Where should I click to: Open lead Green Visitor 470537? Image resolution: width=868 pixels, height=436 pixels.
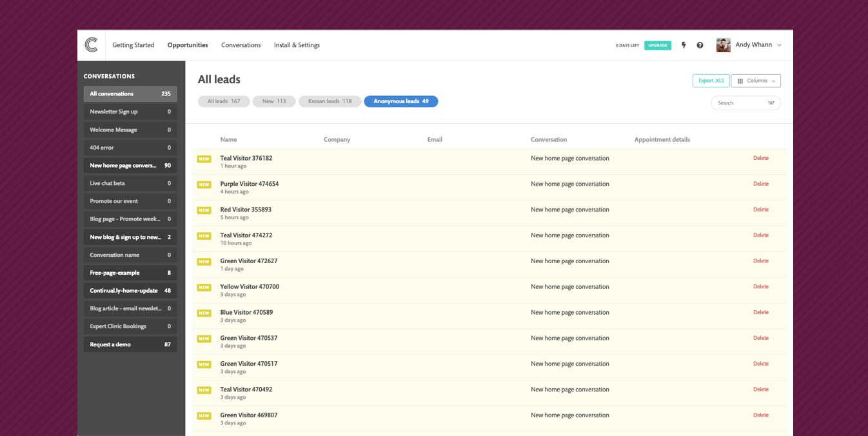(x=249, y=338)
